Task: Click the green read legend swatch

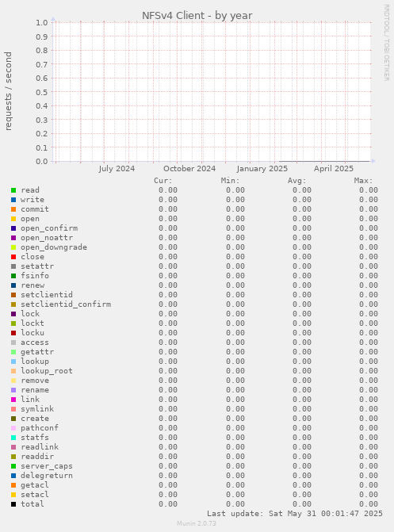Action: coord(13,190)
